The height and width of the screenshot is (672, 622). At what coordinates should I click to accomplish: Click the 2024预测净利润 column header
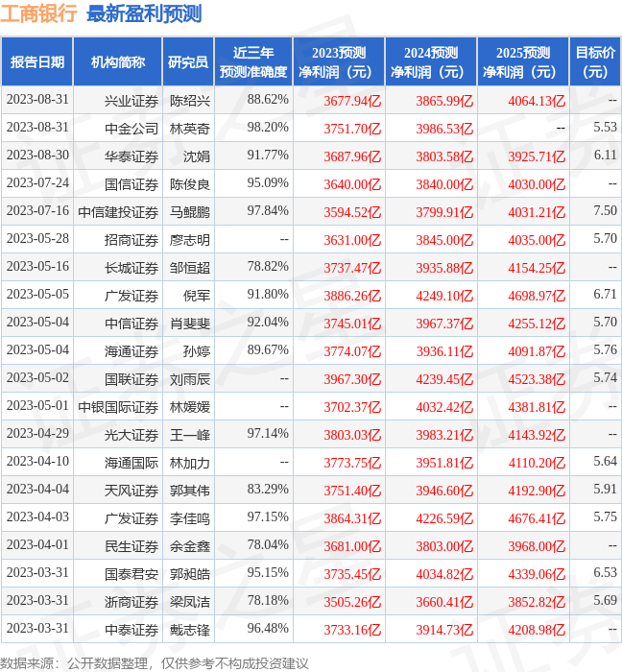point(431,61)
